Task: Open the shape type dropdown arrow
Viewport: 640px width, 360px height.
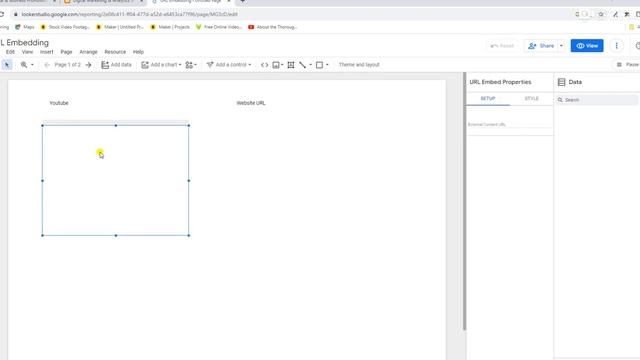Action: click(x=327, y=65)
